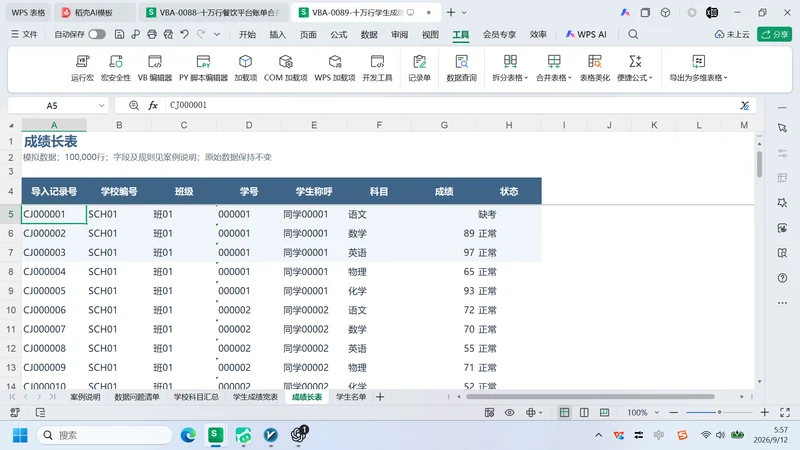Open Microsoft Edge from the taskbar
Viewport: 800px width, 450px height.
tap(188, 435)
